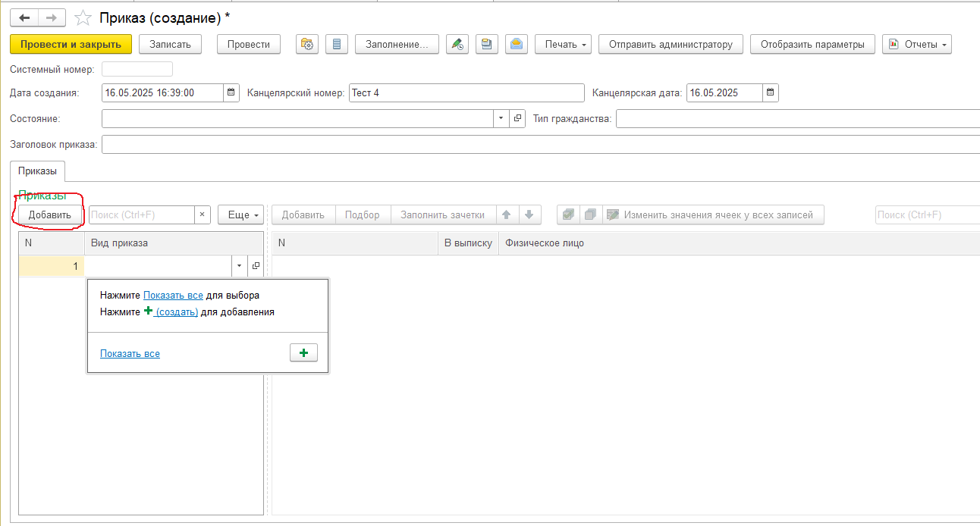Click the Записать button
The width and height of the screenshot is (980, 526).
coord(171,45)
